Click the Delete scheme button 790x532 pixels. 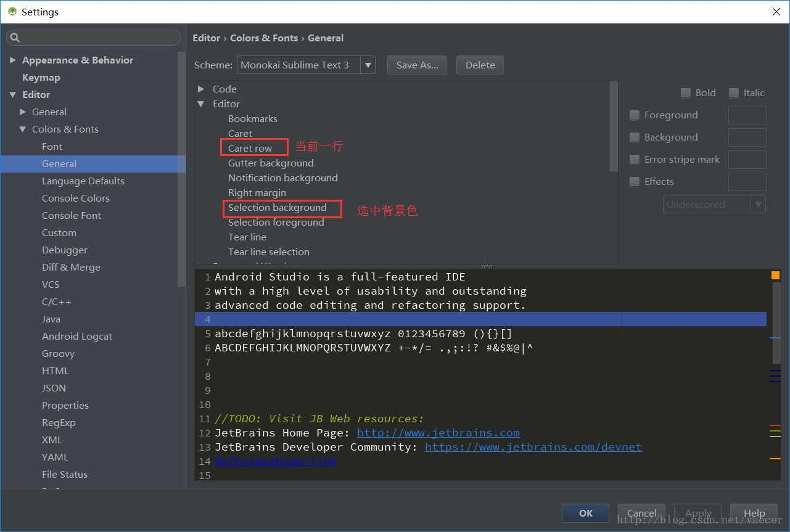[x=480, y=65]
